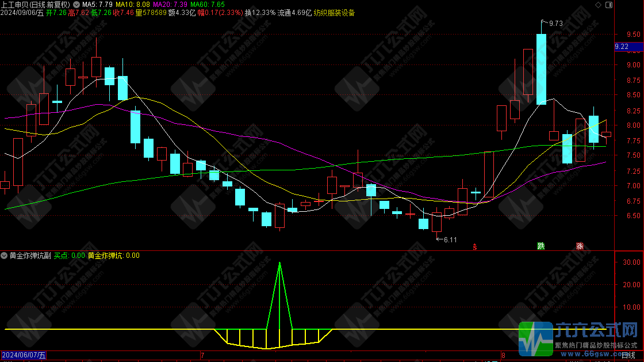Screen dimensions: 644x362
Task: Click the 涨 marker icon below chart
Action: (x=580, y=246)
